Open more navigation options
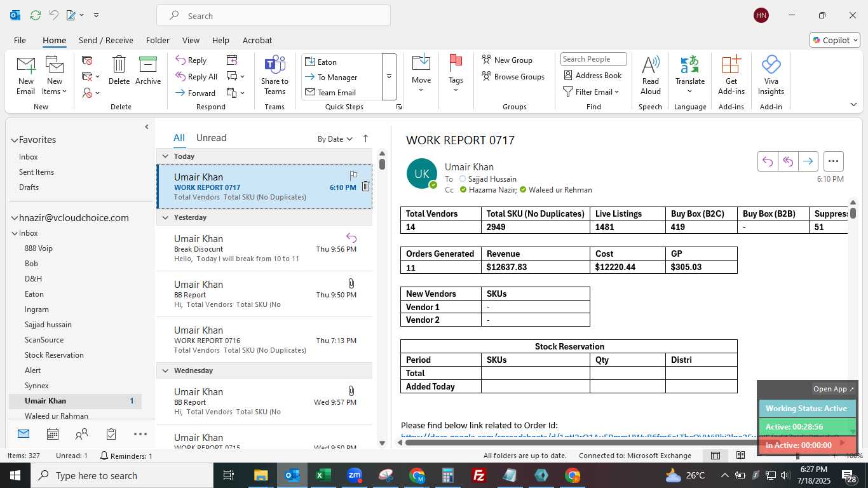 click(x=140, y=434)
